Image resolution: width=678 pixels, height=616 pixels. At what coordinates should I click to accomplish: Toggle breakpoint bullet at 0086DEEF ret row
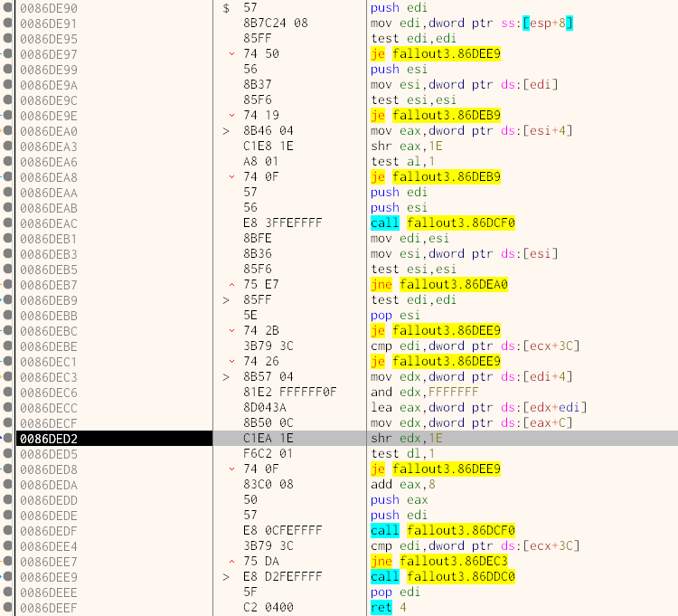pos(7,607)
